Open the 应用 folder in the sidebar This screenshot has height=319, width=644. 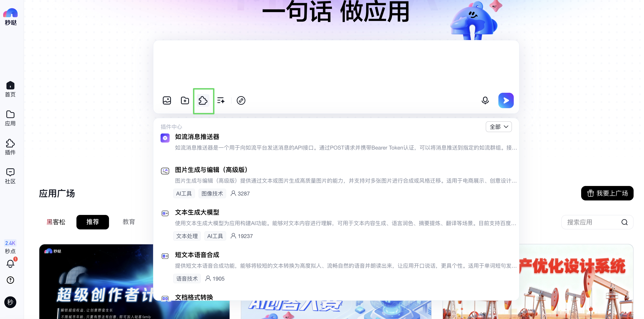[10, 118]
